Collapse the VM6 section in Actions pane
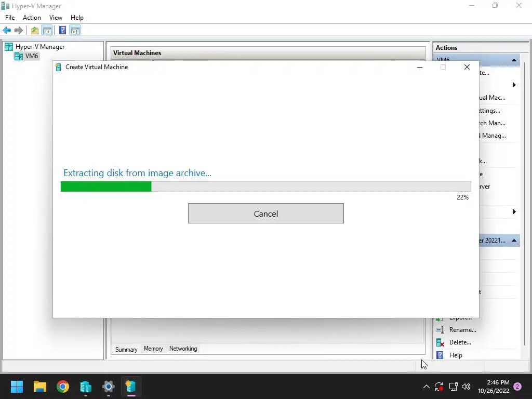This screenshot has height=399, width=532. [514, 60]
